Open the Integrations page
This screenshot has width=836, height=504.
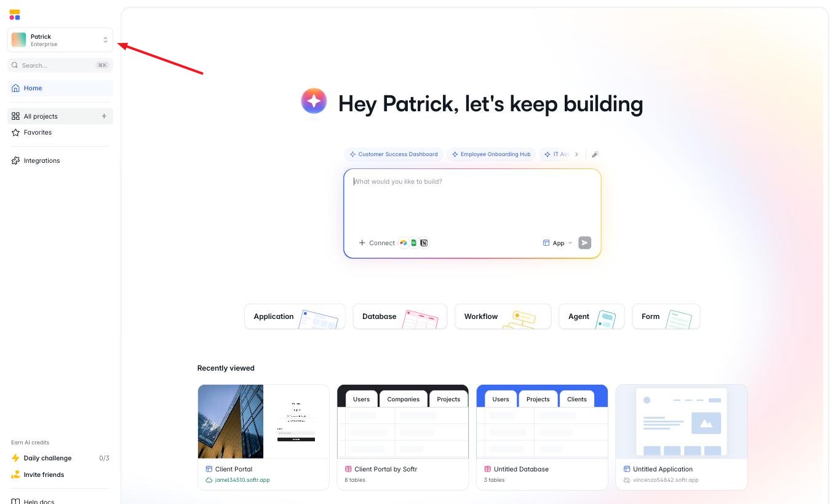pyautogui.click(x=60, y=160)
